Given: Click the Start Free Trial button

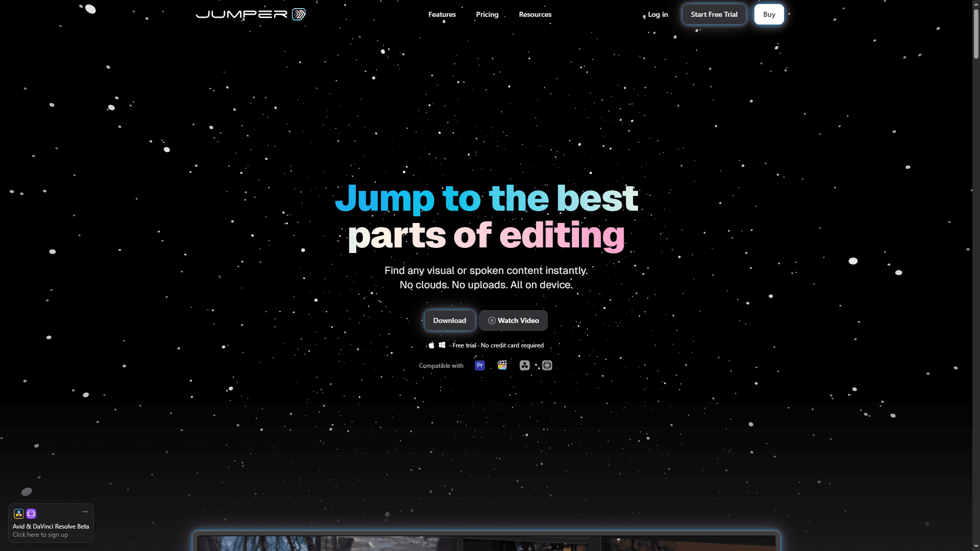Looking at the screenshot, I should point(714,14).
